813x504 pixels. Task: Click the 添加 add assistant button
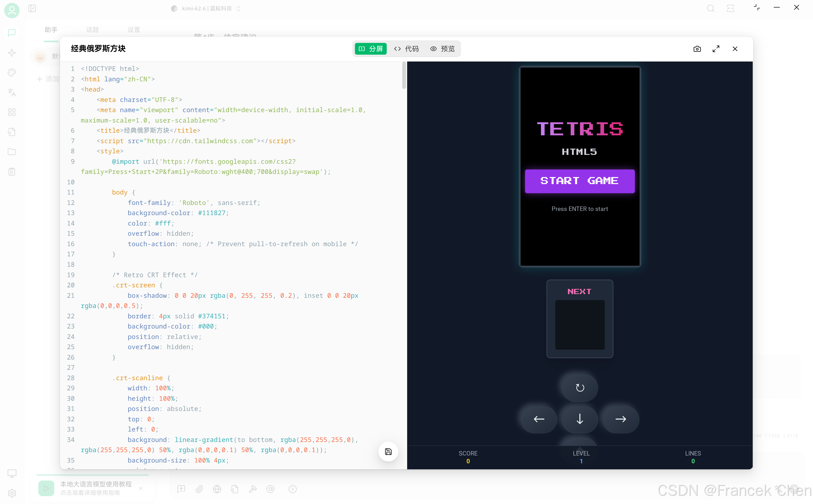48,79
